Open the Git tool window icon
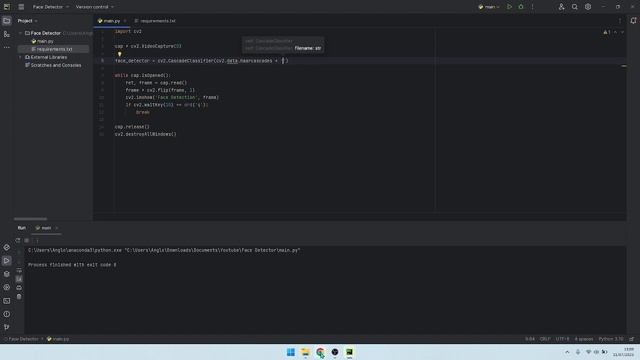This screenshot has width=640, height=360. (x=7, y=327)
